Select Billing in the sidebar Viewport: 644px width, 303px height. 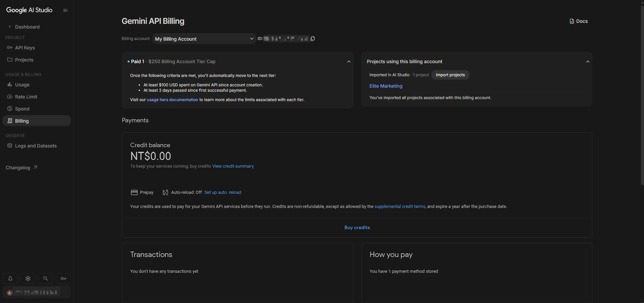37,121
